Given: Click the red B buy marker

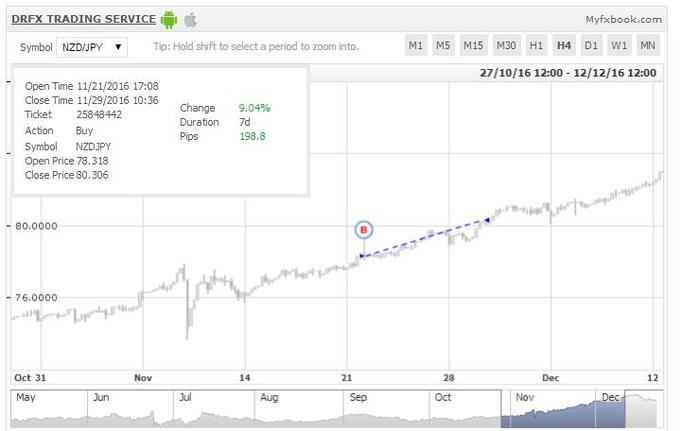Looking at the screenshot, I should pos(363,230).
